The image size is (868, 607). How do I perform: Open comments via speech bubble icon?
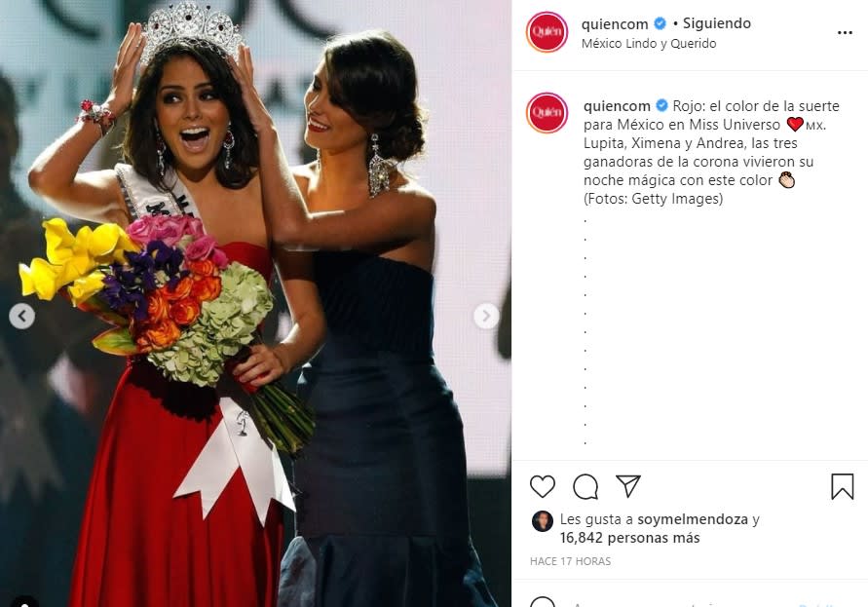tap(585, 487)
